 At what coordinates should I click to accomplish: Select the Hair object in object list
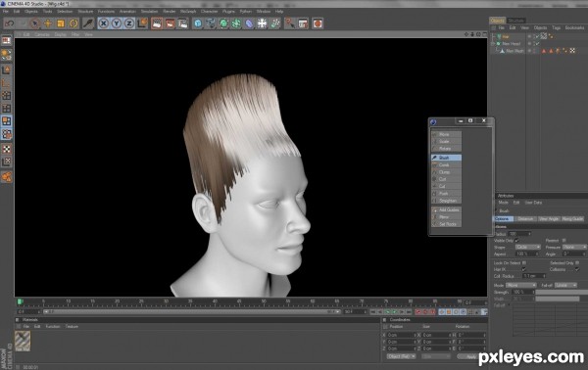click(506, 36)
